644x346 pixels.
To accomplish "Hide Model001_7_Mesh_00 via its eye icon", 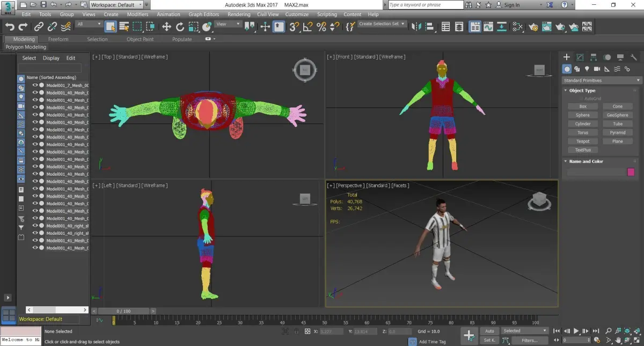I will pos(35,85).
